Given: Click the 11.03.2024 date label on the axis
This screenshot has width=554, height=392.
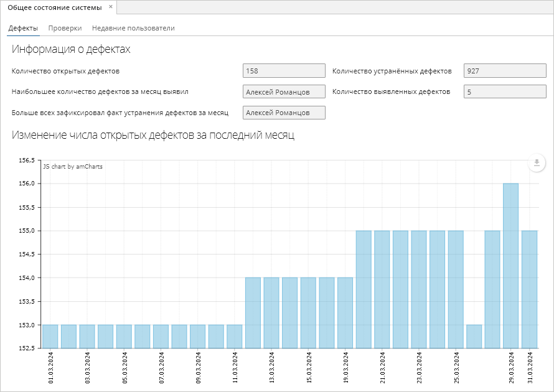Looking at the screenshot, I should click(x=235, y=368).
